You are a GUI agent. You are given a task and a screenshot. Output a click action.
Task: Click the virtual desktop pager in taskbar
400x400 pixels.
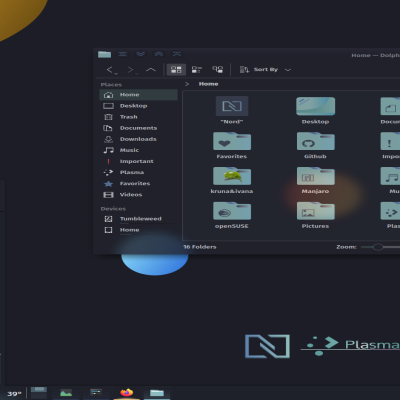pos(39,393)
